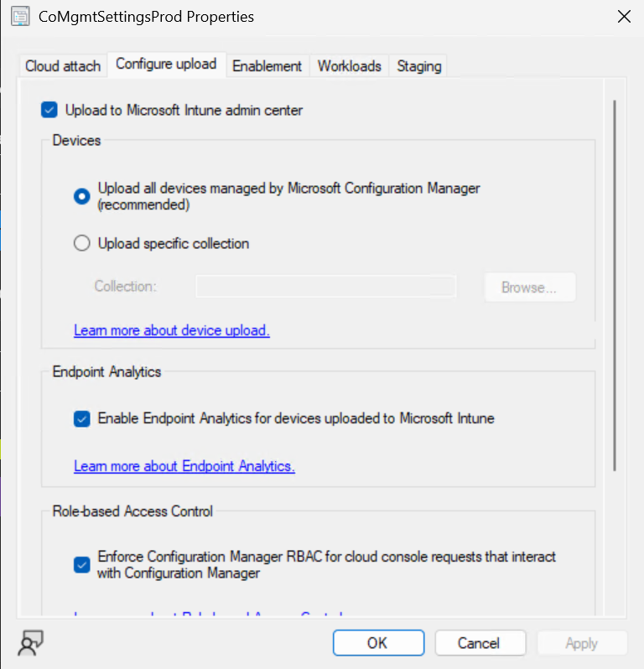Click the properties document icon in title bar
The width and height of the screenshot is (644, 669).
click(x=19, y=17)
